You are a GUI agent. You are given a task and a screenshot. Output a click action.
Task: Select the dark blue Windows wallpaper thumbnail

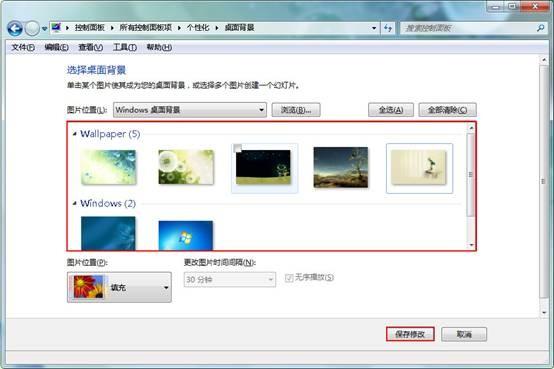point(108,233)
